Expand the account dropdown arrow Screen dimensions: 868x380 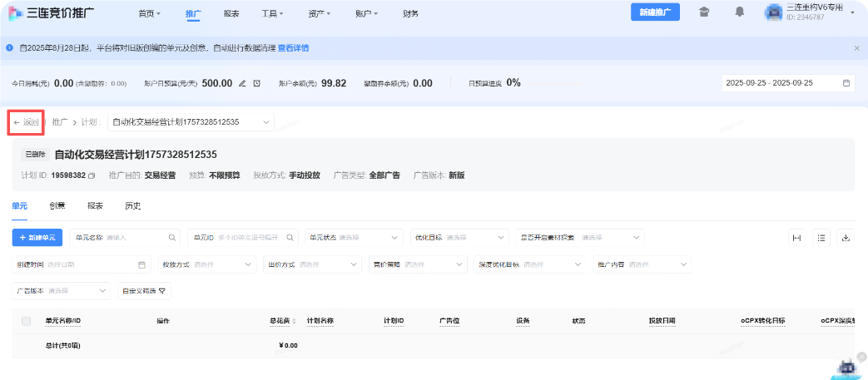[852, 12]
